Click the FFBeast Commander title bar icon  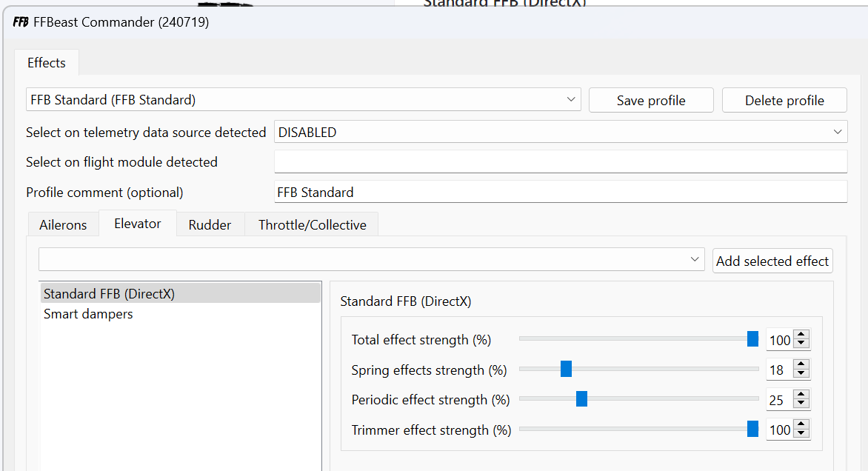coord(21,22)
